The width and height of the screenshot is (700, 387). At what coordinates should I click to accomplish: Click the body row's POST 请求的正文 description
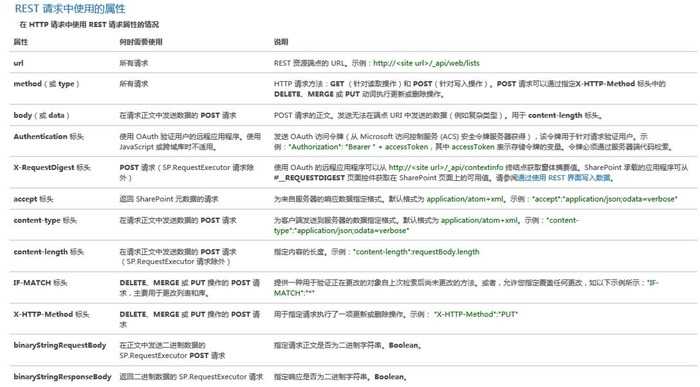point(438,115)
